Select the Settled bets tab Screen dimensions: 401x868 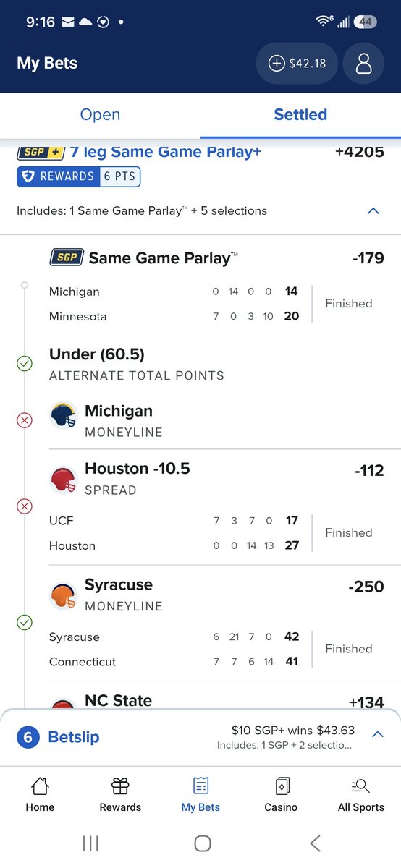tap(300, 114)
